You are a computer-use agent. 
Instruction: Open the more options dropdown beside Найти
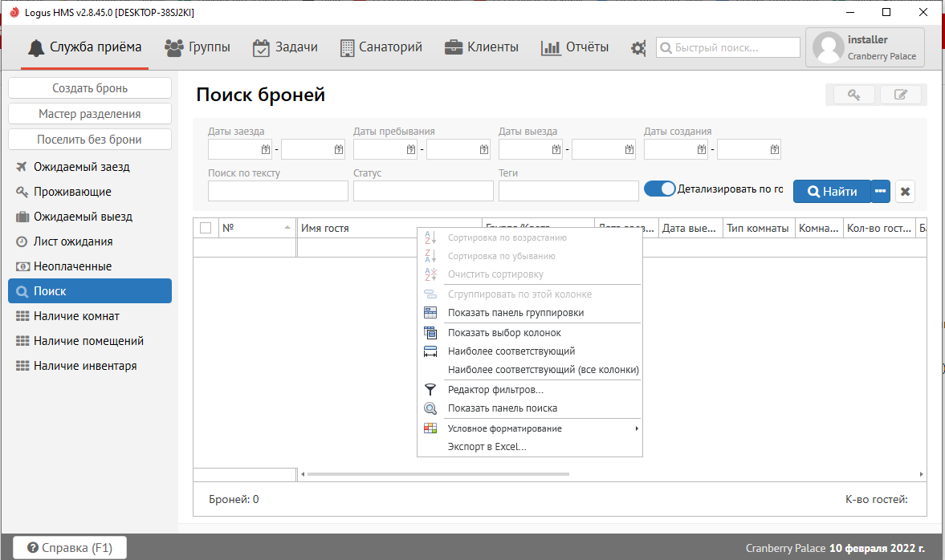[x=881, y=192]
